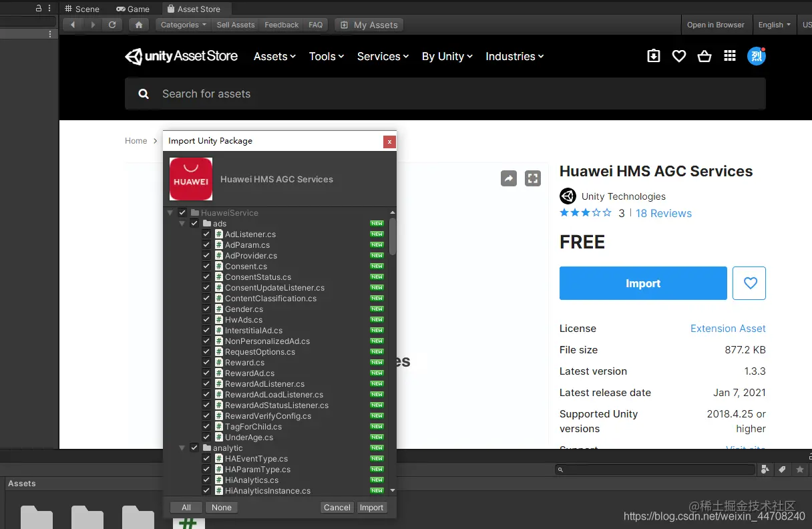The width and height of the screenshot is (812, 529).
Task: Uncheck the InterstitialAd.cs checkbox
Action: (206, 331)
